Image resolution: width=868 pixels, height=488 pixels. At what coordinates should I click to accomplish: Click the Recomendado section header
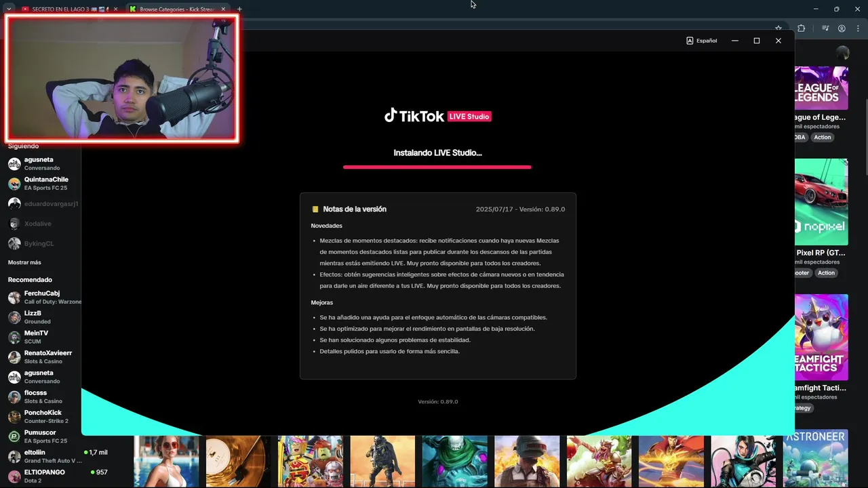[x=30, y=279]
